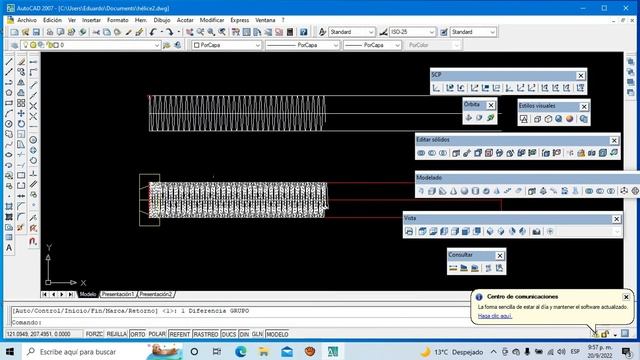
Task: Open the Edición menu
Action: point(52,20)
